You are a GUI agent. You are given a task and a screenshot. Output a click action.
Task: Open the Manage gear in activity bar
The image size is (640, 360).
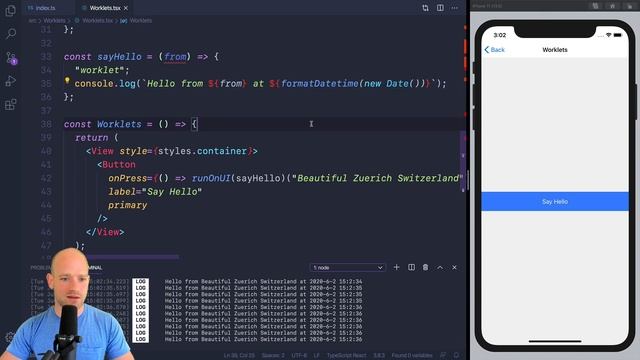[x=9, y=338]
